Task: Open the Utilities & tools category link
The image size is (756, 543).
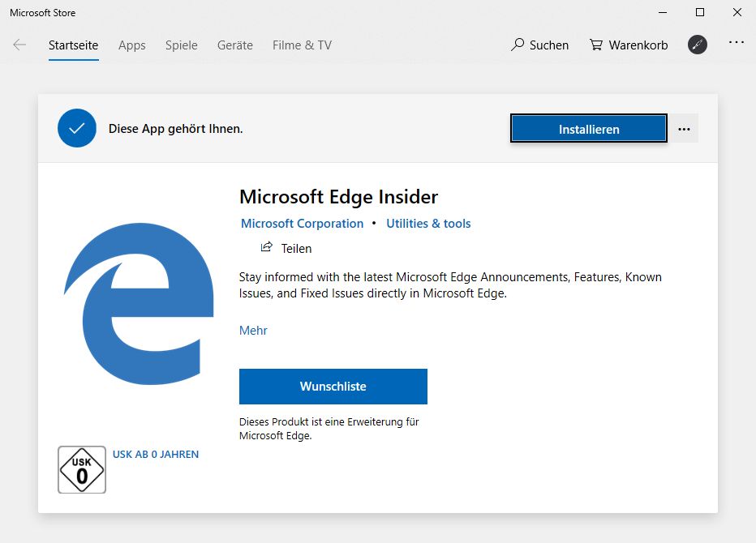Action: tap(428, 224)
